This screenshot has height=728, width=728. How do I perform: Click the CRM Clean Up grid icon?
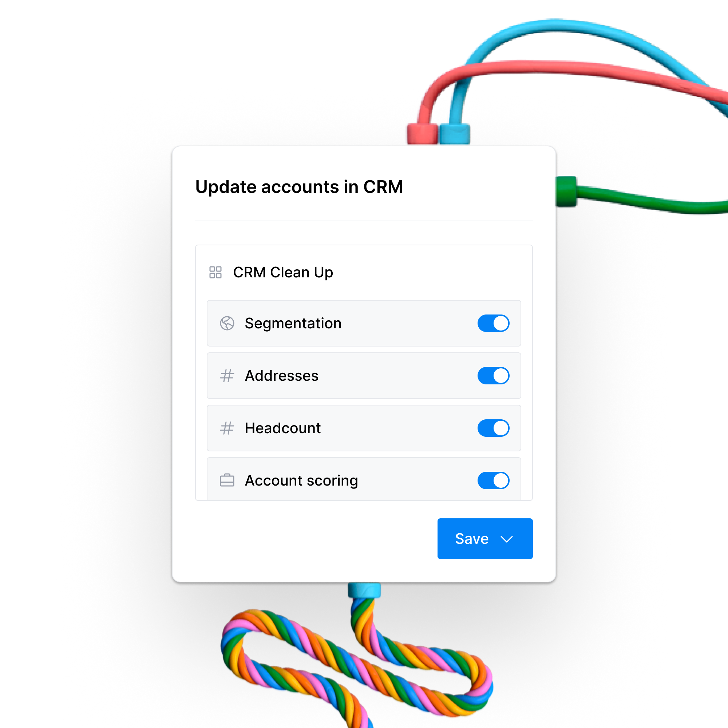coord(215,272)
